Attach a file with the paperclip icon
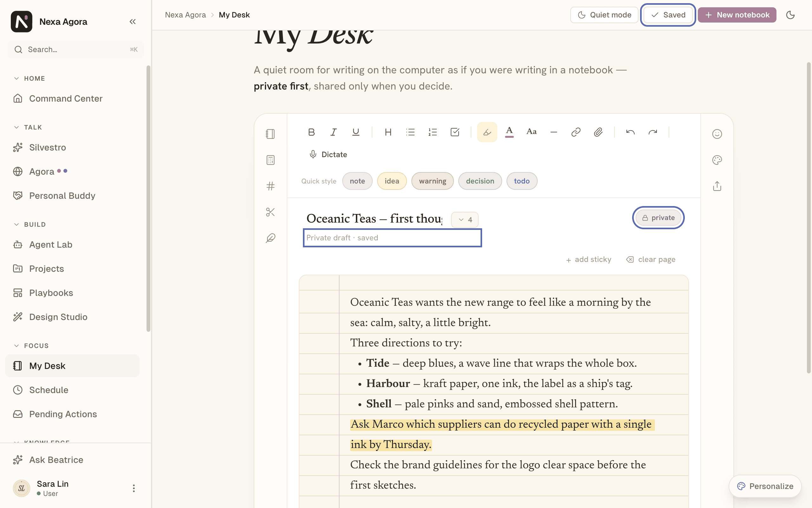The width and height of the screenshot is (812, 508). pyautogui.click(x=598, y=132)
